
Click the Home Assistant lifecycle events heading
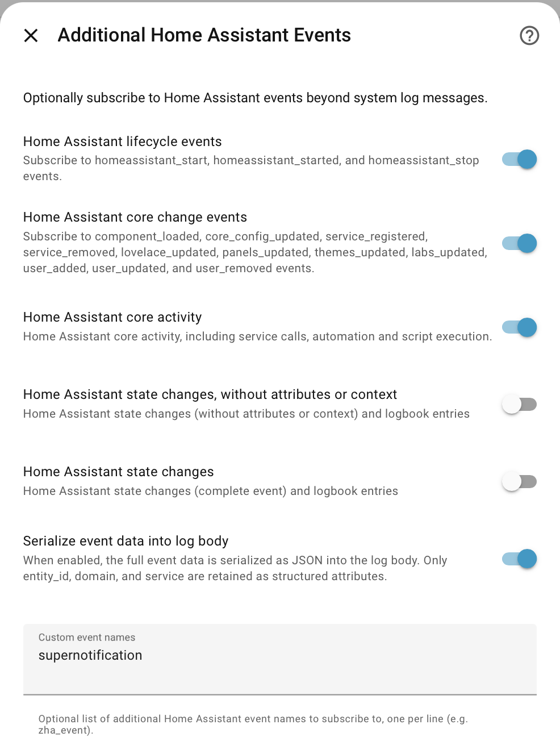(122, 141)
